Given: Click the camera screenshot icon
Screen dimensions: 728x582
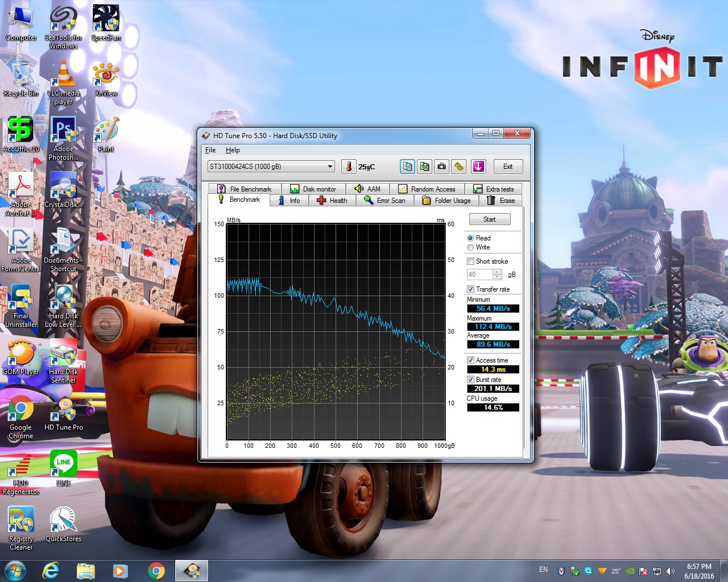Looking at the screenshot, I should click(x=442, y=167).
